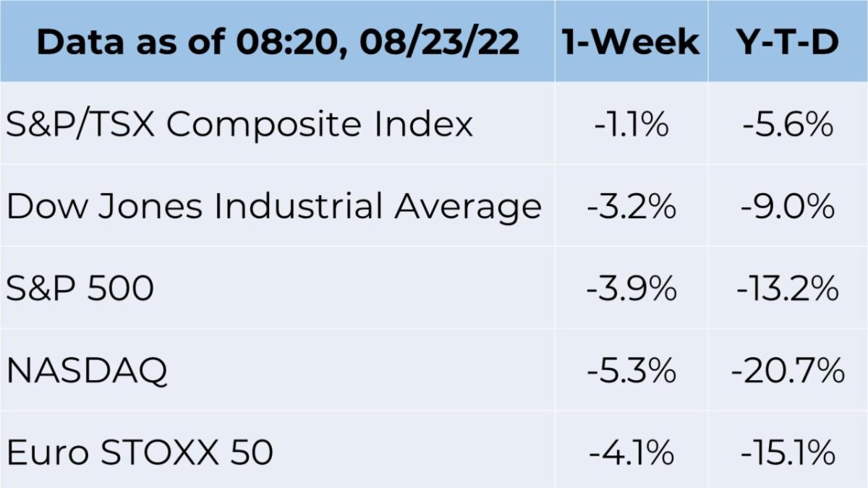
Task: Click the 'Data as of 08:20, 08/23/22' header
Action: 278,43
